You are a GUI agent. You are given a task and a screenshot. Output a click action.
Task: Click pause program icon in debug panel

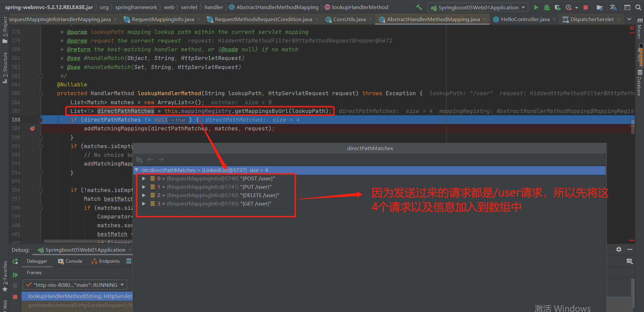pos(15,286)
